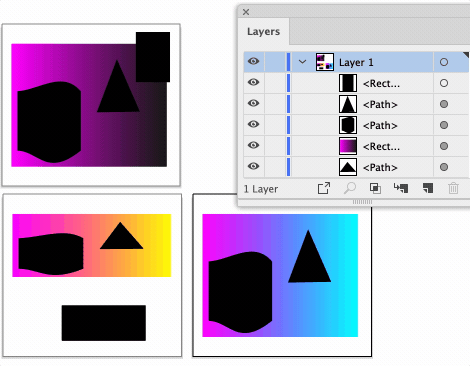Toggle visibility of the wide triangle <Path>
Image resolution: width=470 pixels, height=366 pixels.
[x=253, y=166]
